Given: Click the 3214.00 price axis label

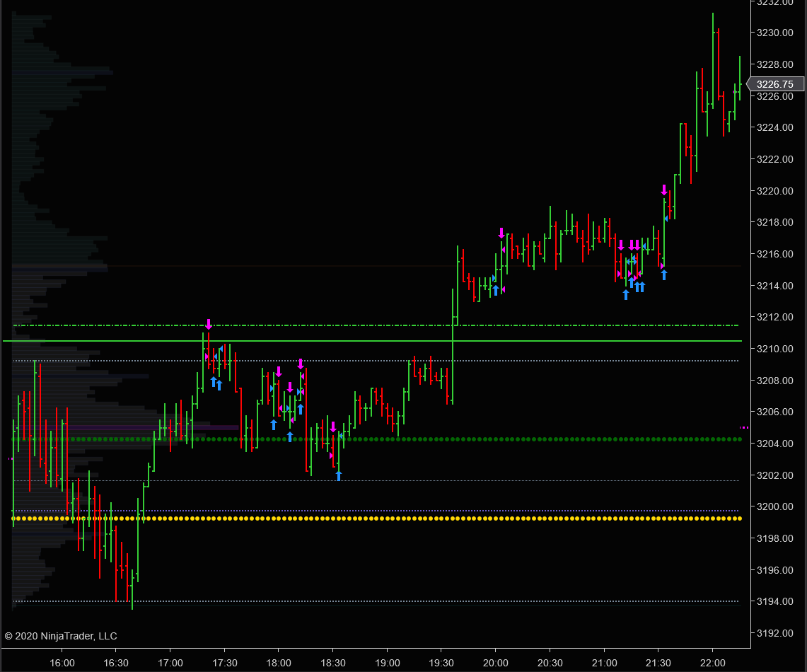Looking at the screenshot, I should 774,286.
